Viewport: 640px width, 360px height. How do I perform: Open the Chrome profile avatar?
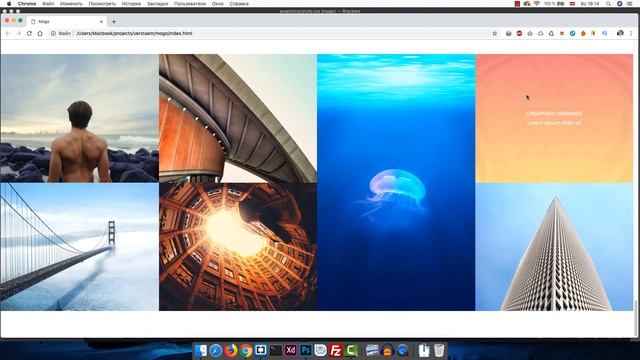(x=620, y=33)
